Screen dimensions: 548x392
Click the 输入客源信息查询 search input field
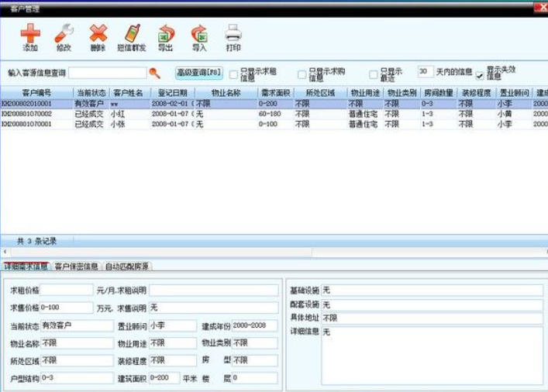(107, 73)
